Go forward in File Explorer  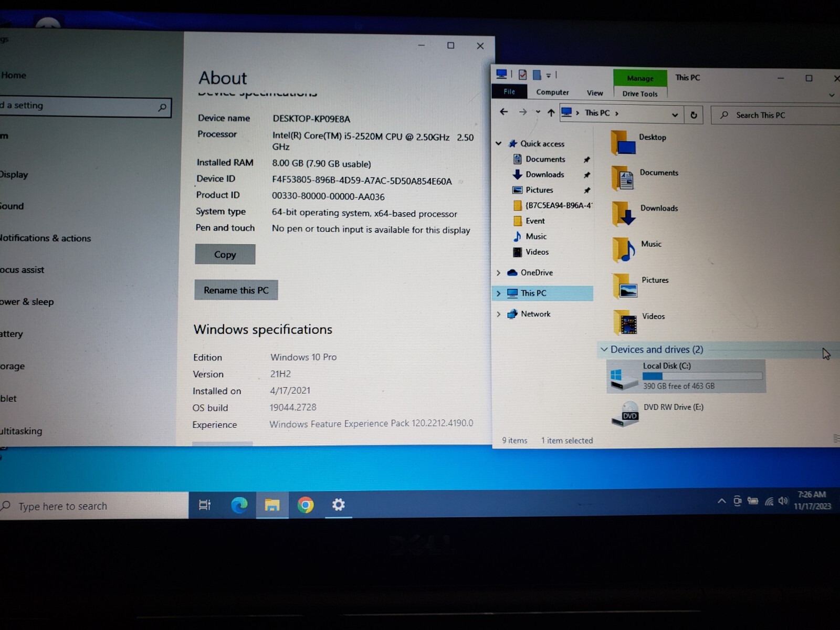pyautogui.click(x=522, y=112)
